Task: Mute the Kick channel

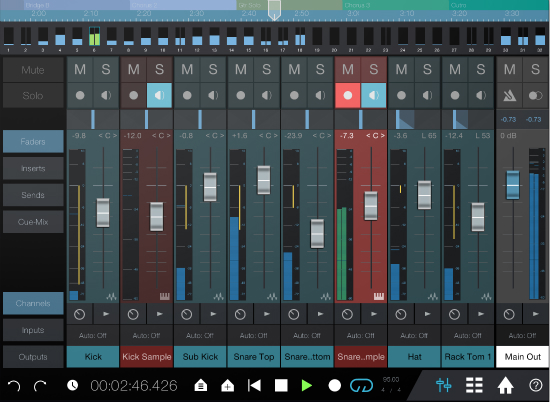Action: (80, 69)
